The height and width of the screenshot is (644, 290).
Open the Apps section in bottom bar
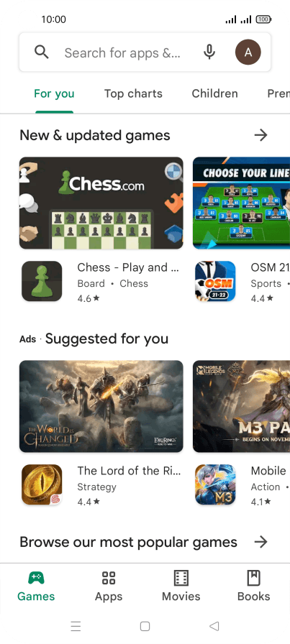(109, 586)
